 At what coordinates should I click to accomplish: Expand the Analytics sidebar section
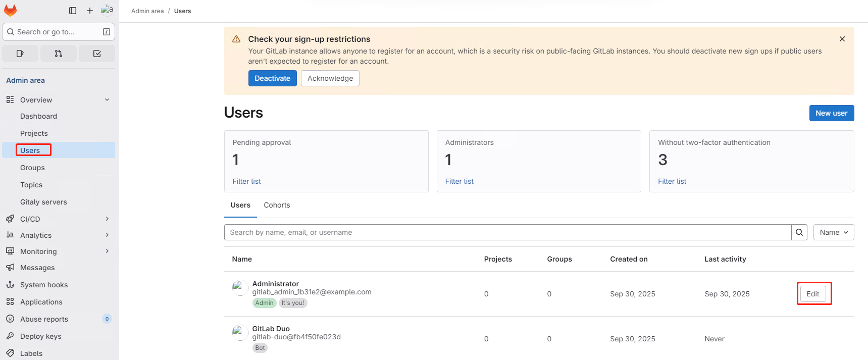pyautogui.click(x=107, y=235)
